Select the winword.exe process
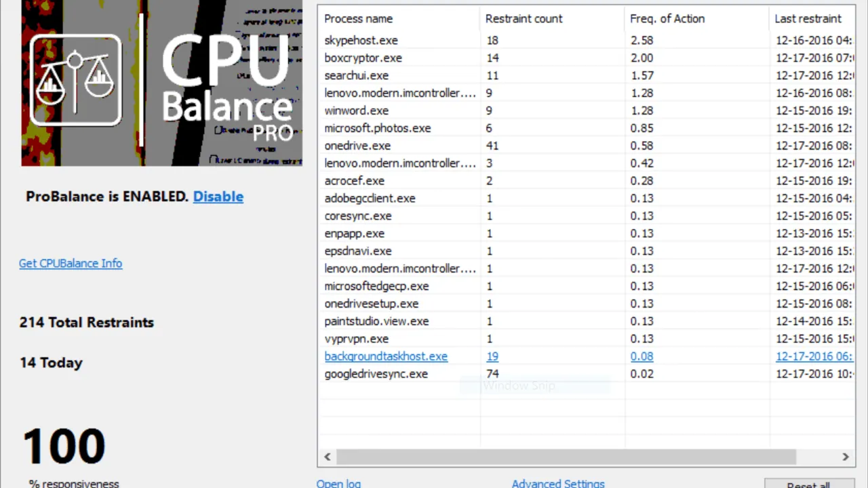The height and width of the screenshot is (488, 868). (356, 111)
